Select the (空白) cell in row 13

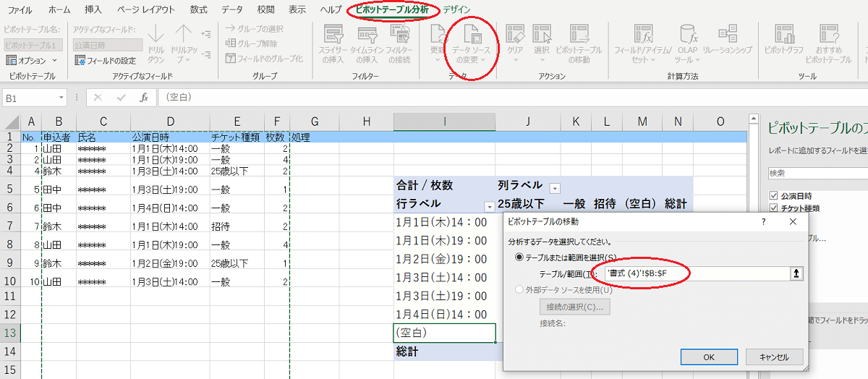(x=445, y=333)
